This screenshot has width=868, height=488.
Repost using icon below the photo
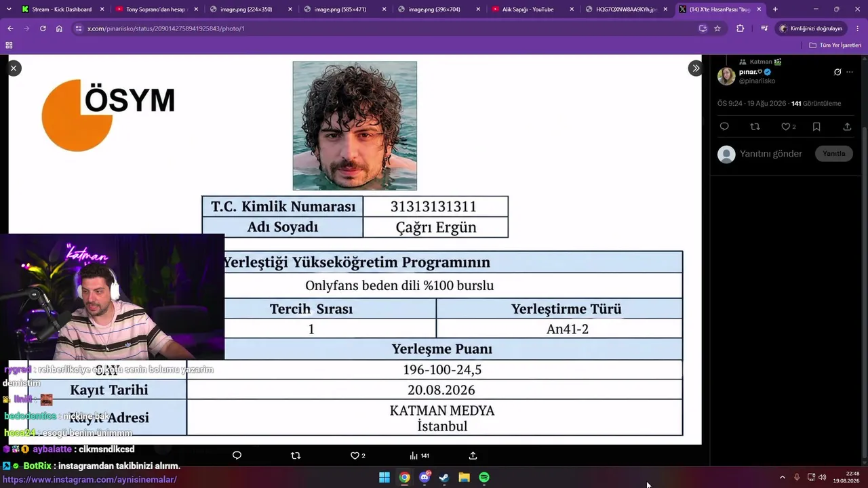pos(295,455)
